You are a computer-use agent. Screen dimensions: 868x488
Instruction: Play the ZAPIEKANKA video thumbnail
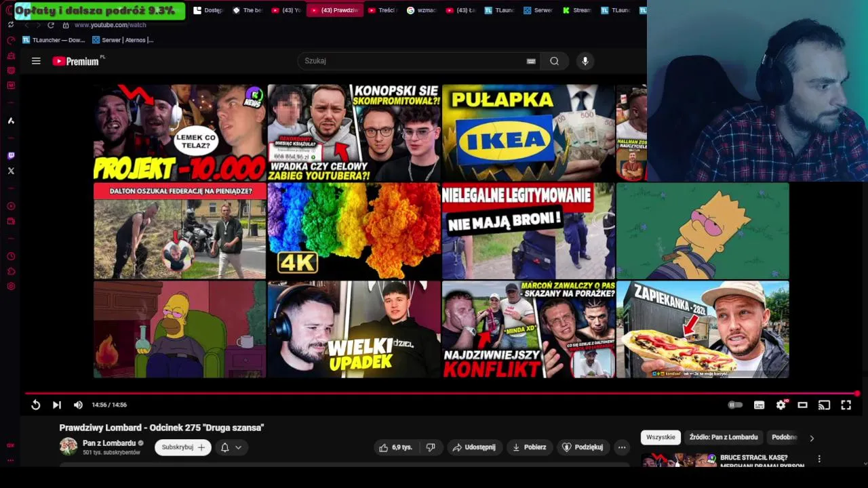pos(703,329)
